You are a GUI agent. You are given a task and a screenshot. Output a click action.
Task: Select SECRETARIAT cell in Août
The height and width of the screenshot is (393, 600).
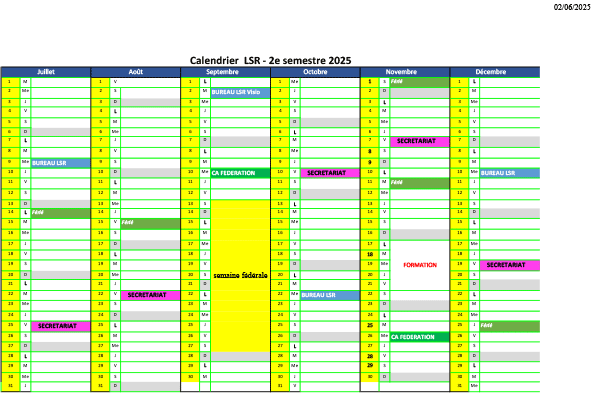[150, 295]
